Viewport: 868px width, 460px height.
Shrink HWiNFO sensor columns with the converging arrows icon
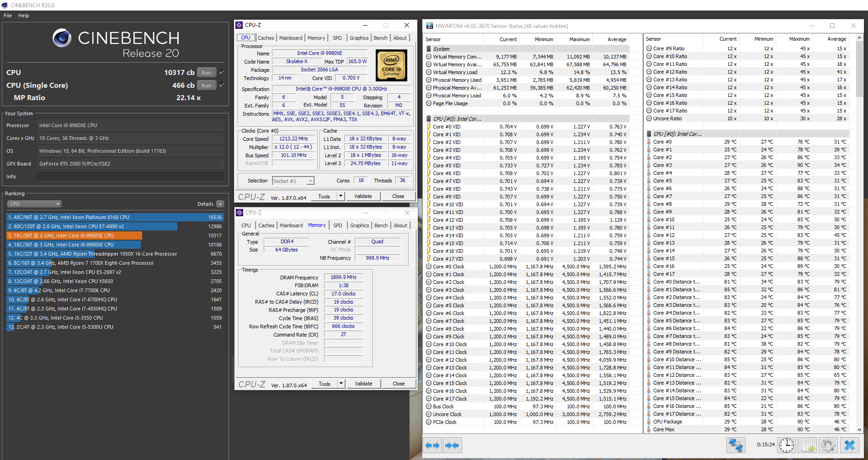[x=452, y=445]
